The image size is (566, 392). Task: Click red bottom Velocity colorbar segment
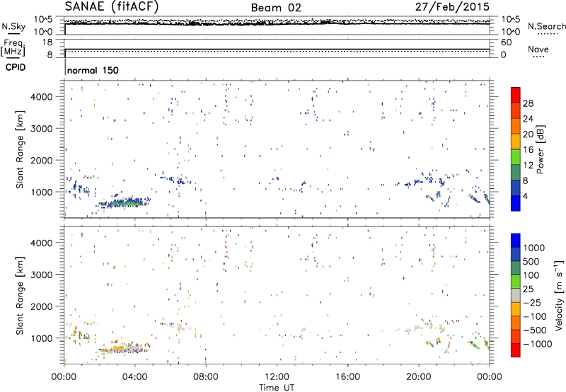(516, 350)
